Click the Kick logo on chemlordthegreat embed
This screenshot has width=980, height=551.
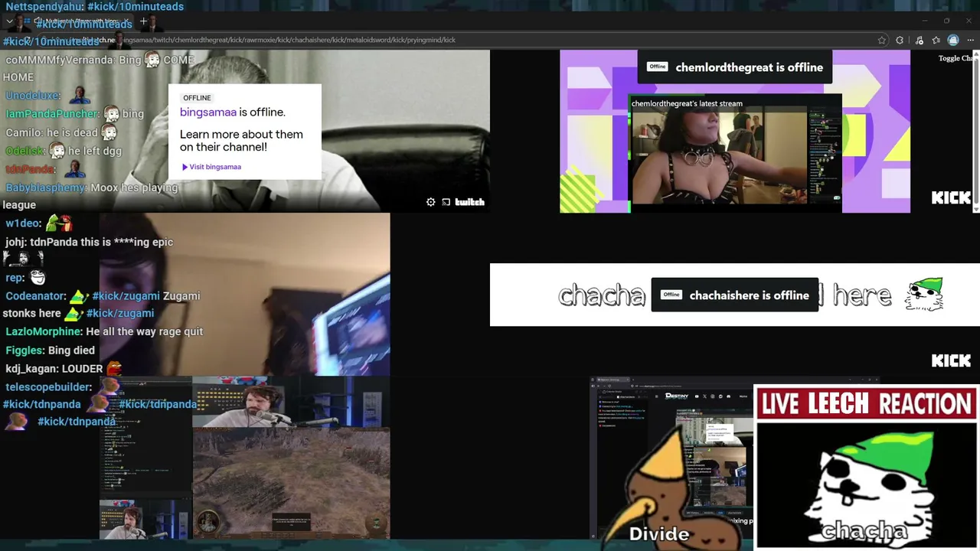click(951, 197)
